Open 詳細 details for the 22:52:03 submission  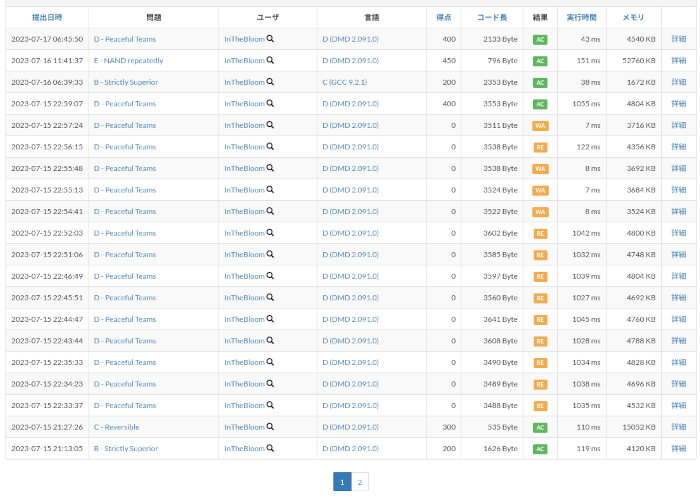tap(679, 233)
